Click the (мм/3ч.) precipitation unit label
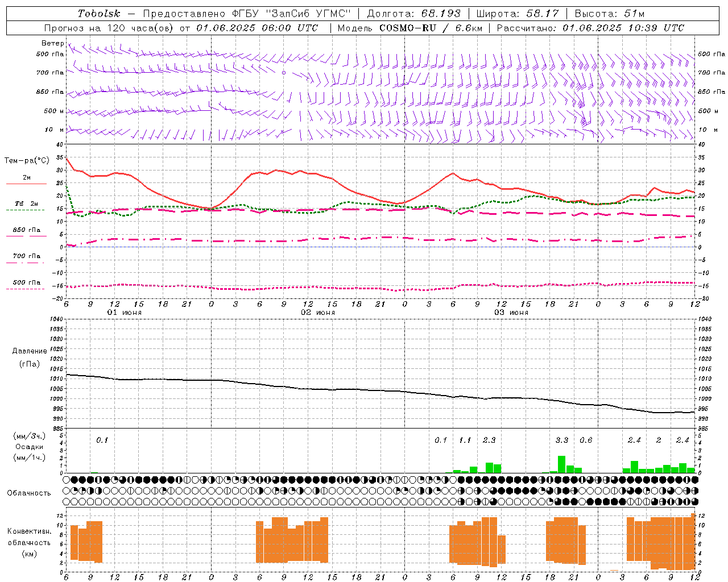The image size is (728, 582). click(x=30, y=436)
